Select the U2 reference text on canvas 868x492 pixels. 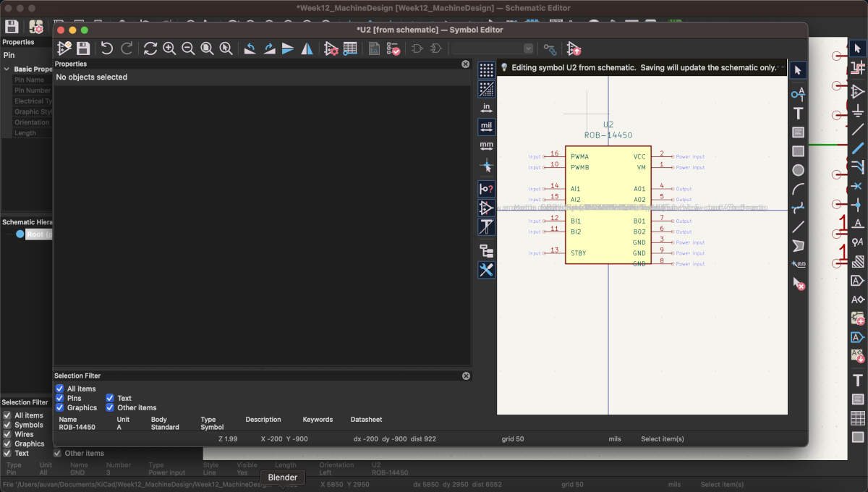click(x=608, y=125)
